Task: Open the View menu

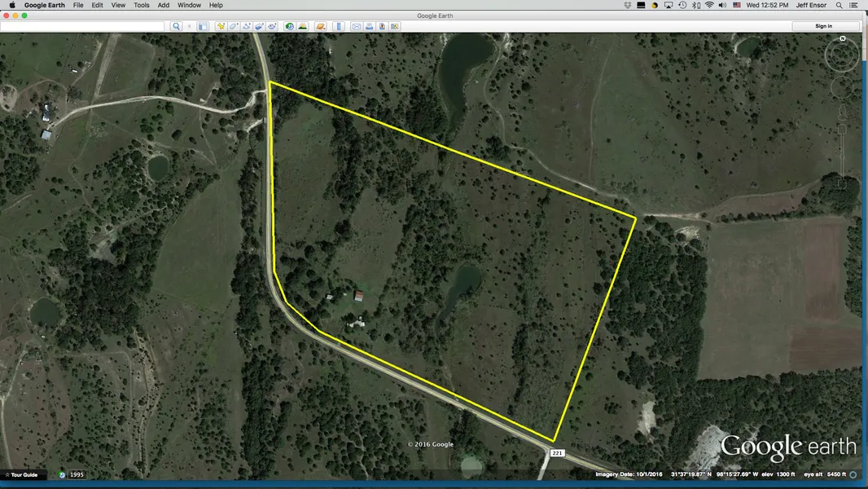Action: (118, 5)
